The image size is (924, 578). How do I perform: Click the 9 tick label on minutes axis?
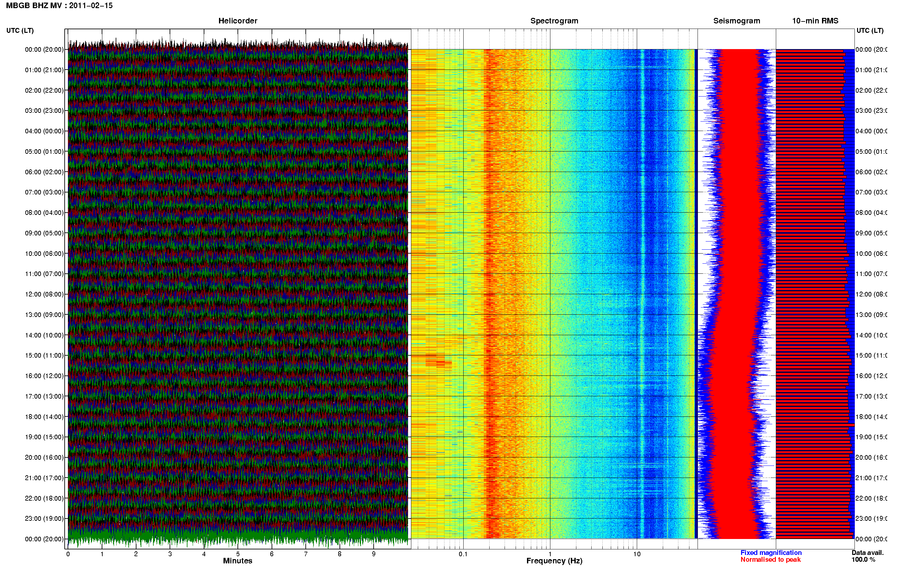click(374, 554)
